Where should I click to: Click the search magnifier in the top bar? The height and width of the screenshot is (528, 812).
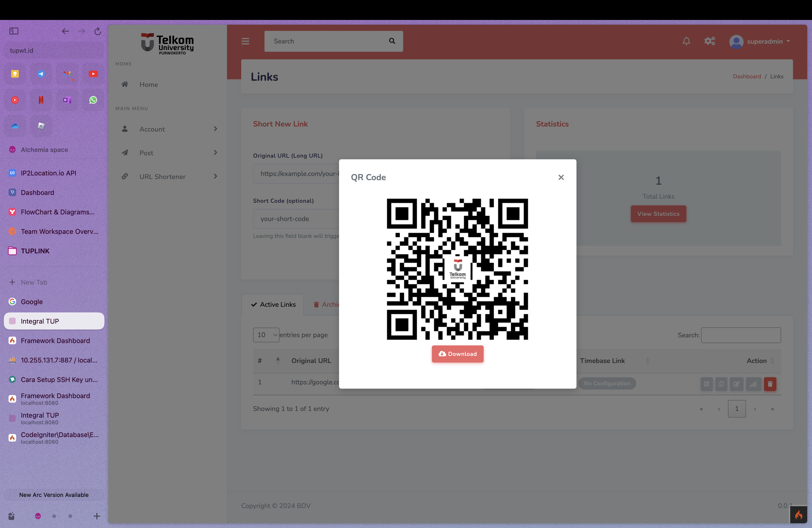tap(392, 41)
